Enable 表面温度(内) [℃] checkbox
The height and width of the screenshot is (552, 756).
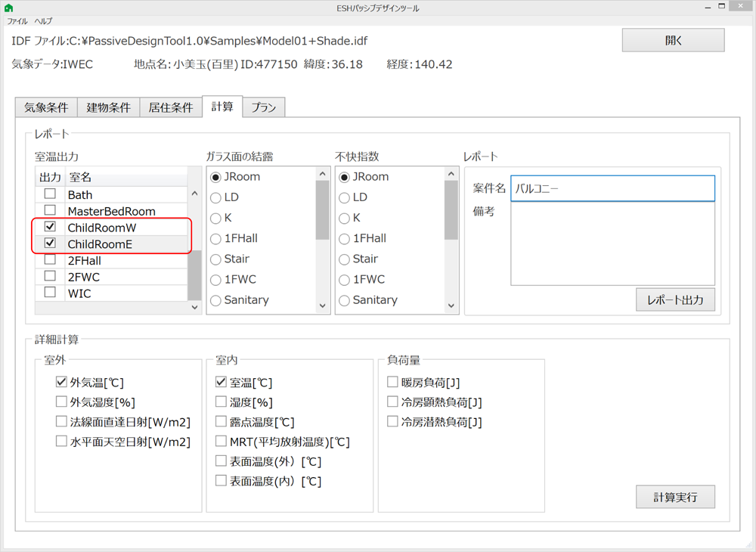[x=221, y=481]
